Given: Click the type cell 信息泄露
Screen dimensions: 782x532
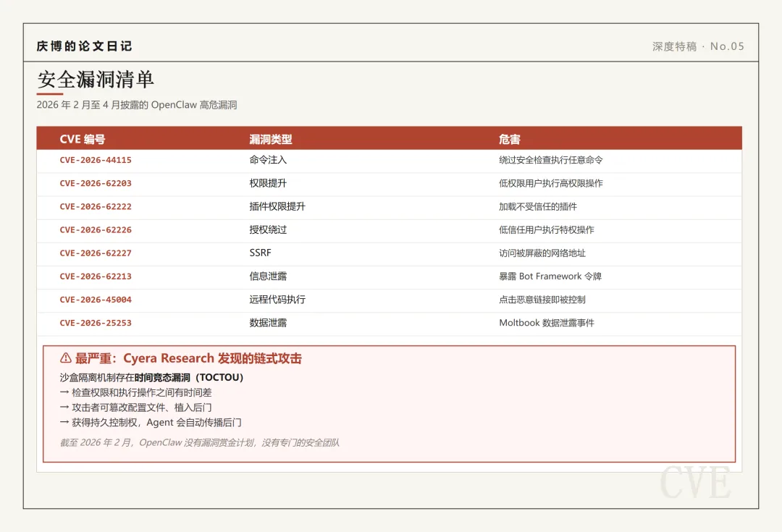Looking at the screenshot, I should (269, 276).
